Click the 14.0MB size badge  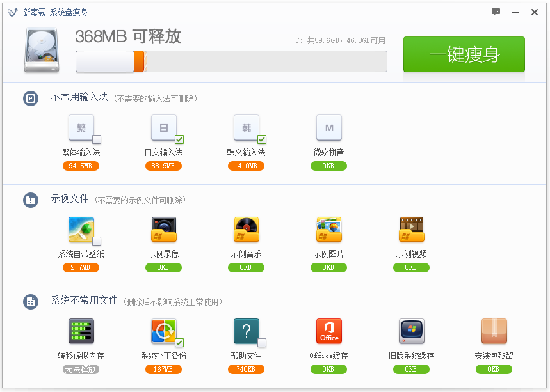pos(247,166)
